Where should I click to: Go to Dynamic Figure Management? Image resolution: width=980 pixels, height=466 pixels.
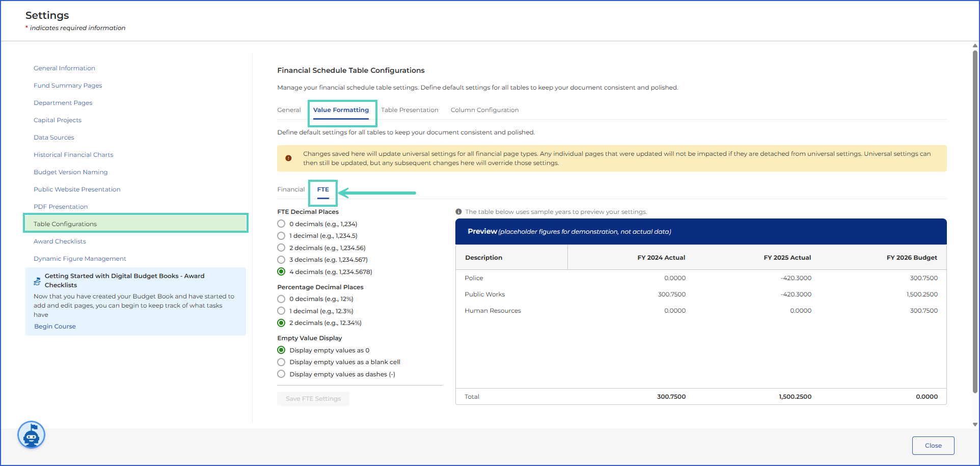(x=80, y=259)
